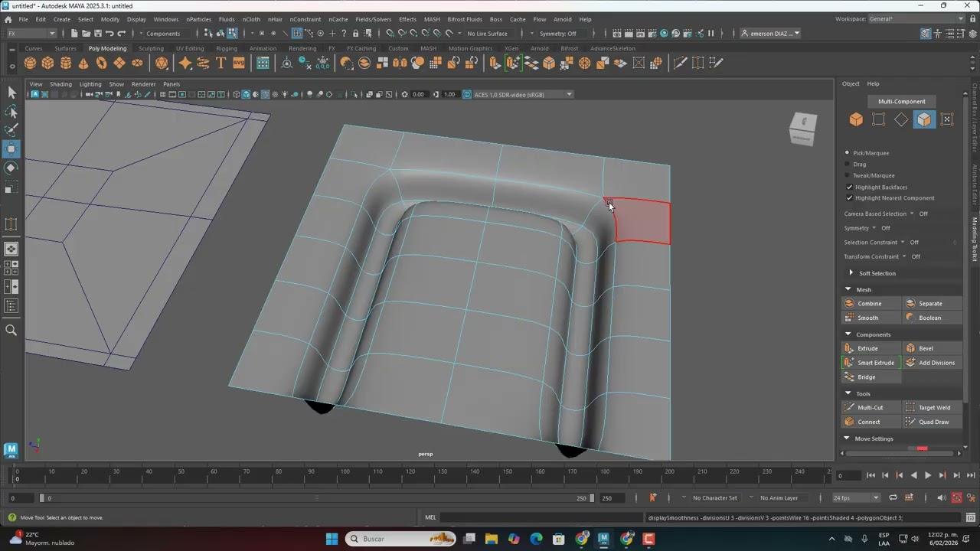
Task: Create a polygon cone from the shelf
Action: pos(83,63)
